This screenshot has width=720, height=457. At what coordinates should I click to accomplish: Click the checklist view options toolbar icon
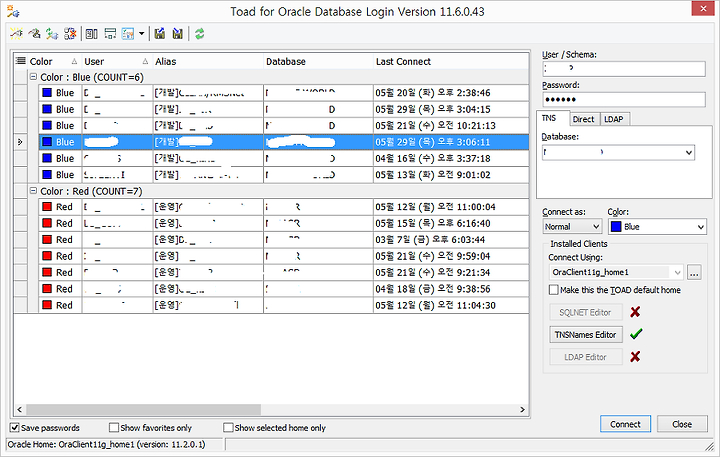[128, 34]
